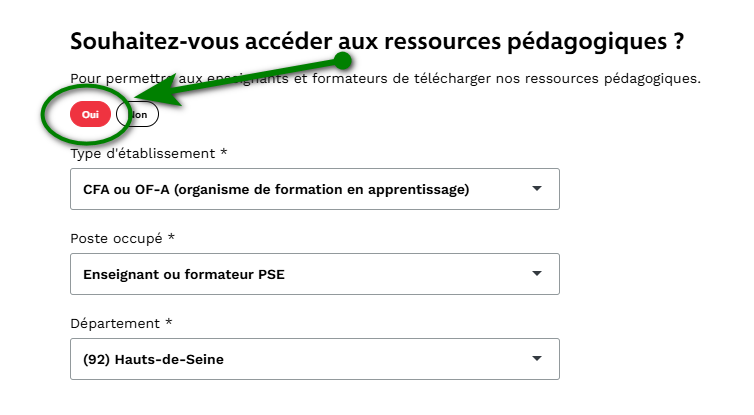
Task: Click the 'Département *' field label
Action: point(122,323)
